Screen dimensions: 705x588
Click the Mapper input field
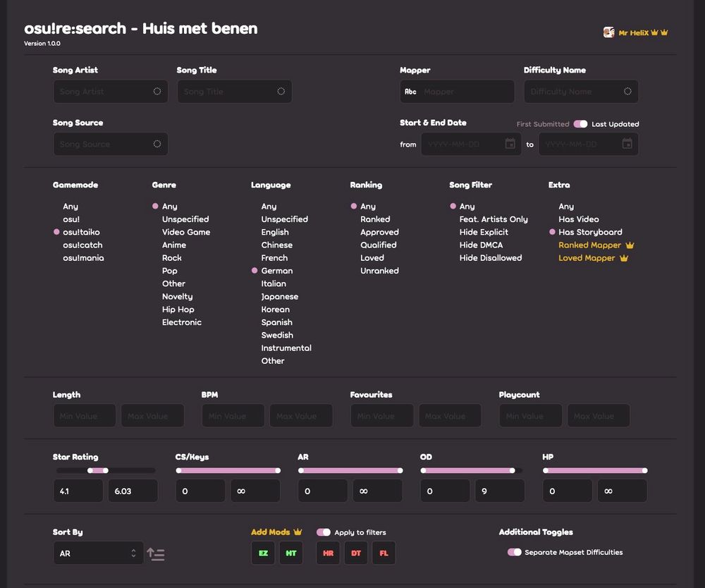click(458, 91)
